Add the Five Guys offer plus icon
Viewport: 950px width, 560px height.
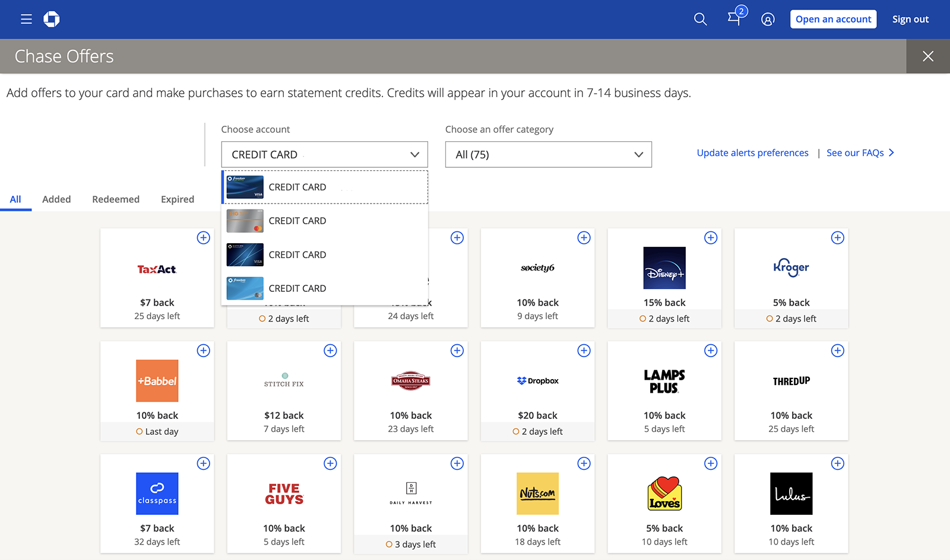pyautogui.click(x=330, y=463)
